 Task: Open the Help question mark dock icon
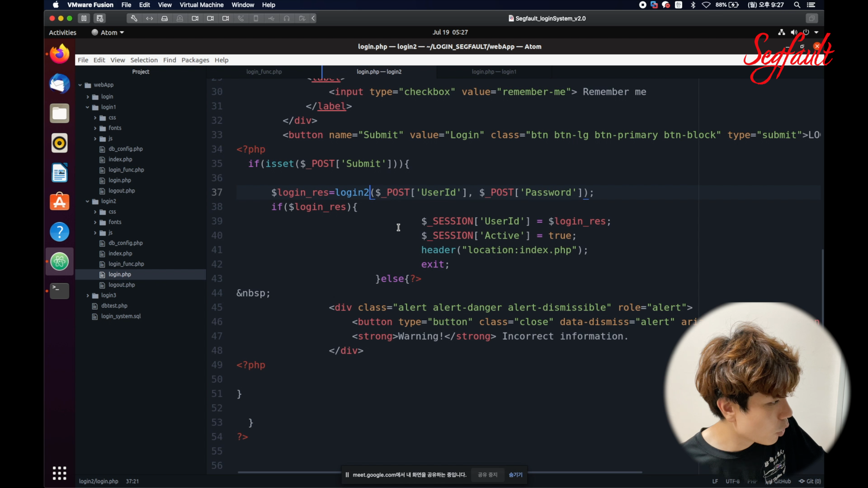[x=59, y=232]
